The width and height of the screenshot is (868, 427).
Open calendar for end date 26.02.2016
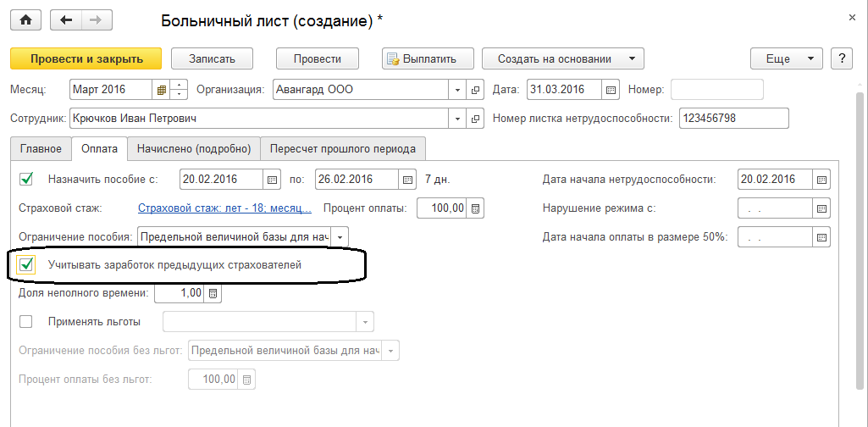(408, 179)
